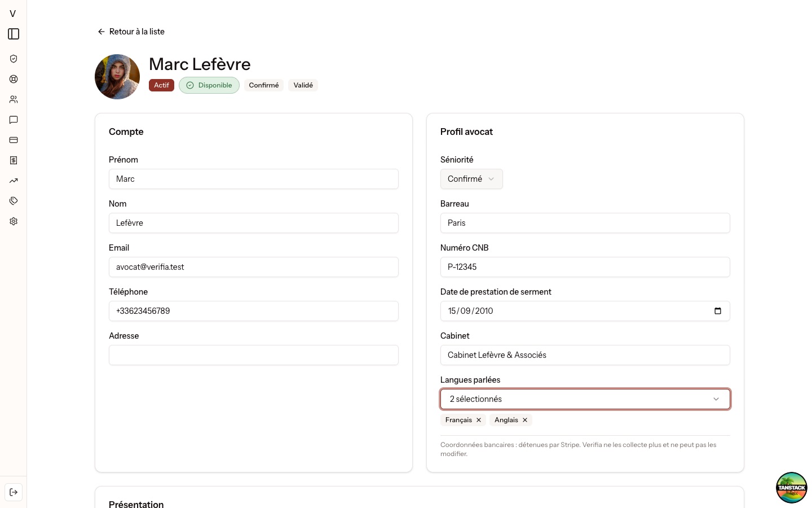Open the trending chart sidebar icon
812x508 pixels.
14,181
